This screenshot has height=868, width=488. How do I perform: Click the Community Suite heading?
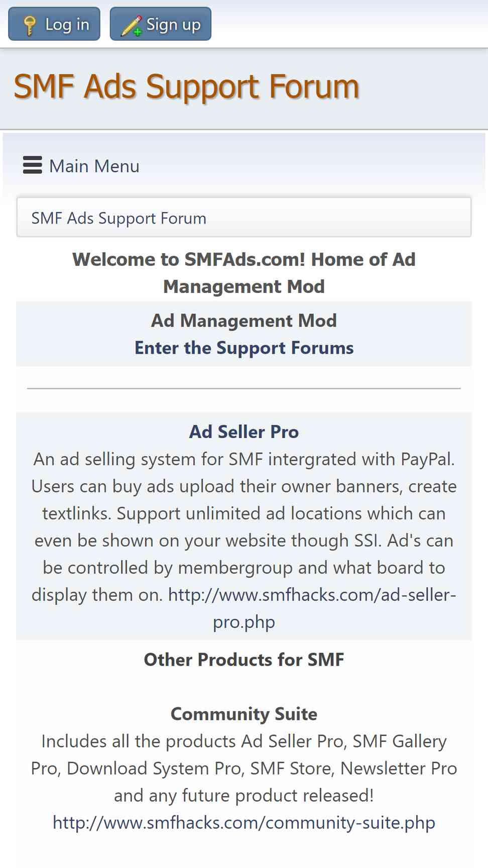tap(244, 714)
